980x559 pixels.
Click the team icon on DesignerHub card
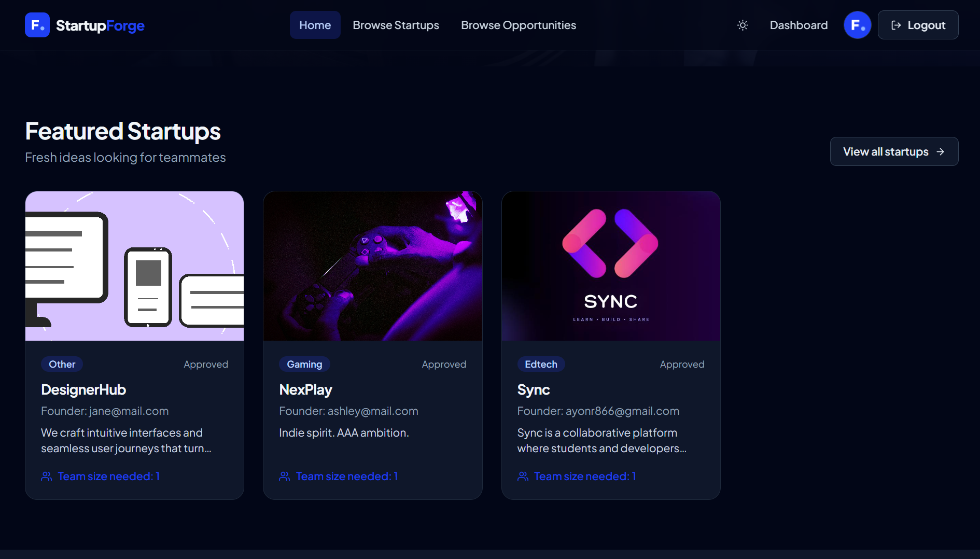pyautogui.click(x=47, y=476)
